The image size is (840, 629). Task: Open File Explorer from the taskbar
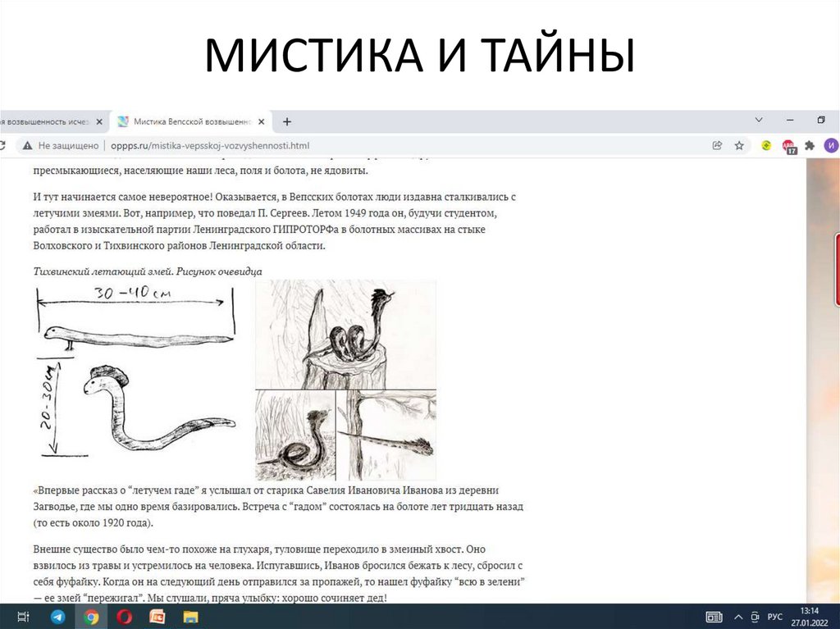pos(190,617)
